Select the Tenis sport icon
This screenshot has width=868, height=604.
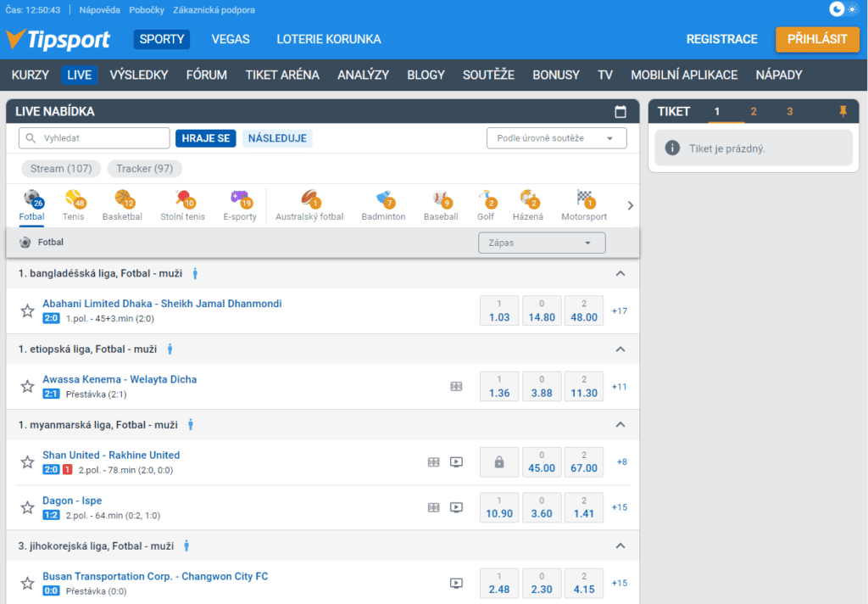point(74,205)
